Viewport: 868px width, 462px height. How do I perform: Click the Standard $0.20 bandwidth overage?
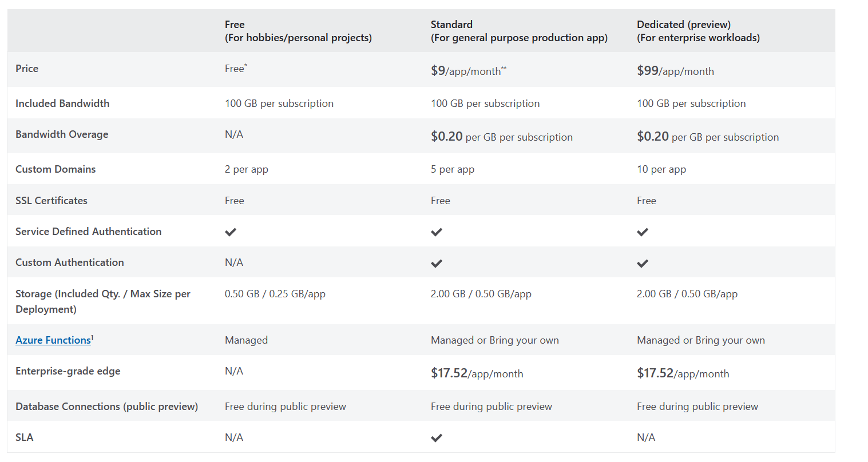pos(446,137)
